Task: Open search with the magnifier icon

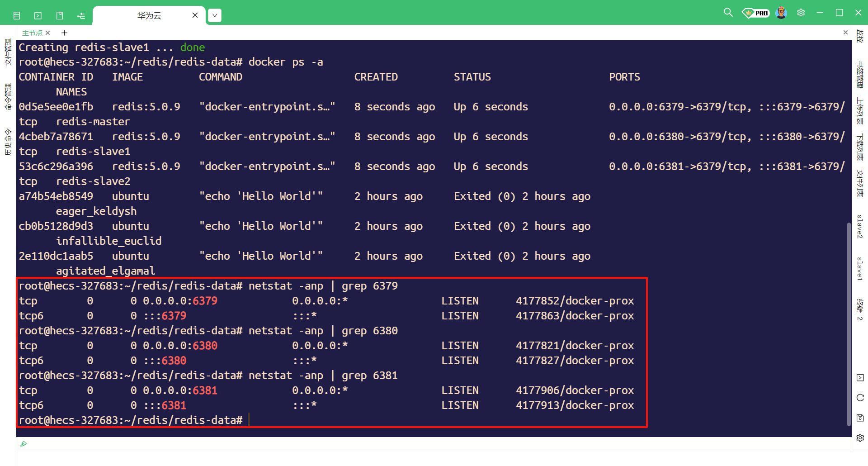Action: coord(728,13)
